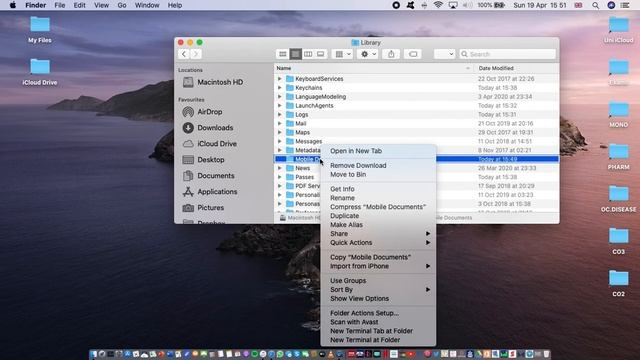The image size is (640, 360).
Task: Expand the Logs folder
Action: click(280, 114)
